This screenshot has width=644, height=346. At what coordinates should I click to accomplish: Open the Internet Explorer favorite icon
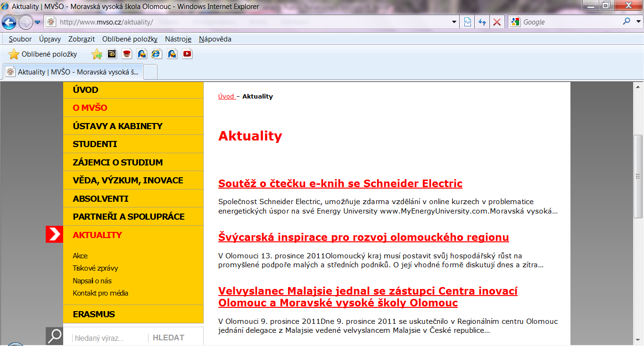point(157,54)
